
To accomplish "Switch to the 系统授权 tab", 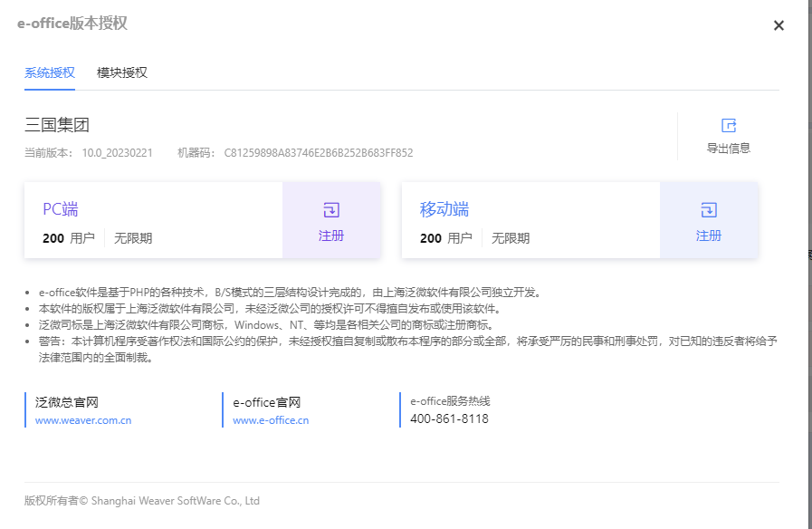I will (x=50, y=72).
